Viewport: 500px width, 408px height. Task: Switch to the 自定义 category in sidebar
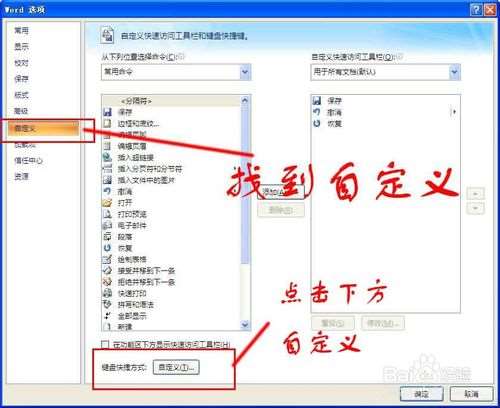coord(43,128)
